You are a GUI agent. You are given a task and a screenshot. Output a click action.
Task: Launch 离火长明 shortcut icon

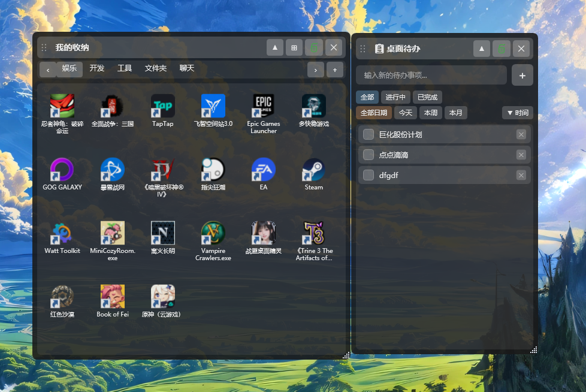162,233
